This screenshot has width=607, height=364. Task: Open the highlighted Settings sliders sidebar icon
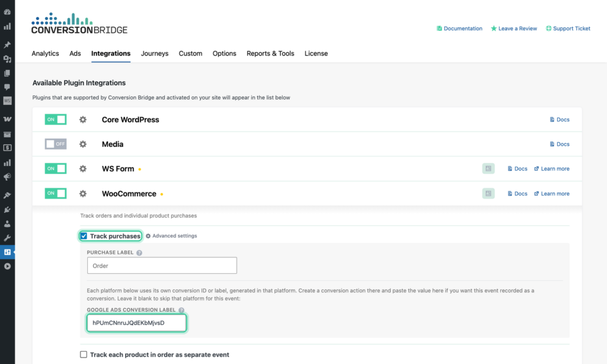pos(7,252)
